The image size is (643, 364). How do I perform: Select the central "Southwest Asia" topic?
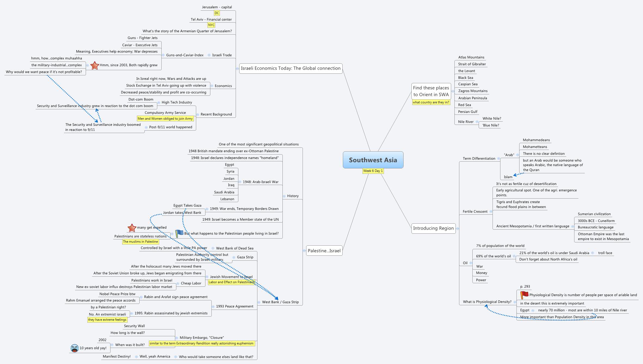pyautogui.click(x=373, y=160)
